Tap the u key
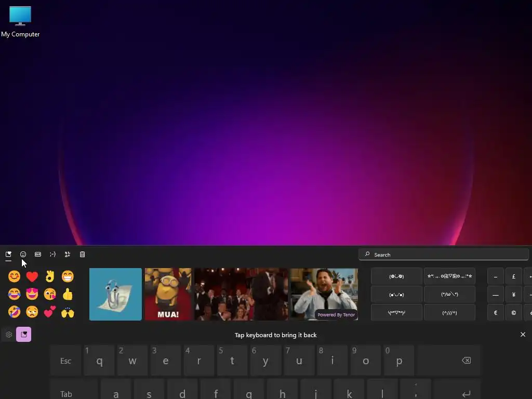The width and height of the screenshot is (532, 399). tap(299, 361)
